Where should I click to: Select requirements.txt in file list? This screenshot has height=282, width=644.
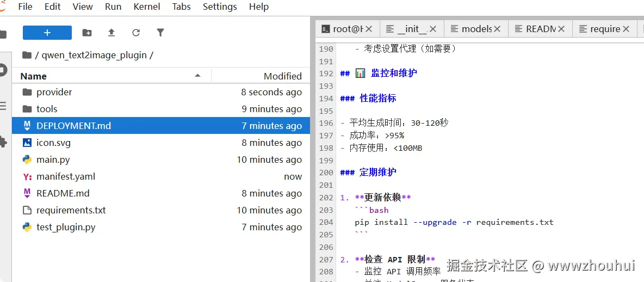pos(161,210)
